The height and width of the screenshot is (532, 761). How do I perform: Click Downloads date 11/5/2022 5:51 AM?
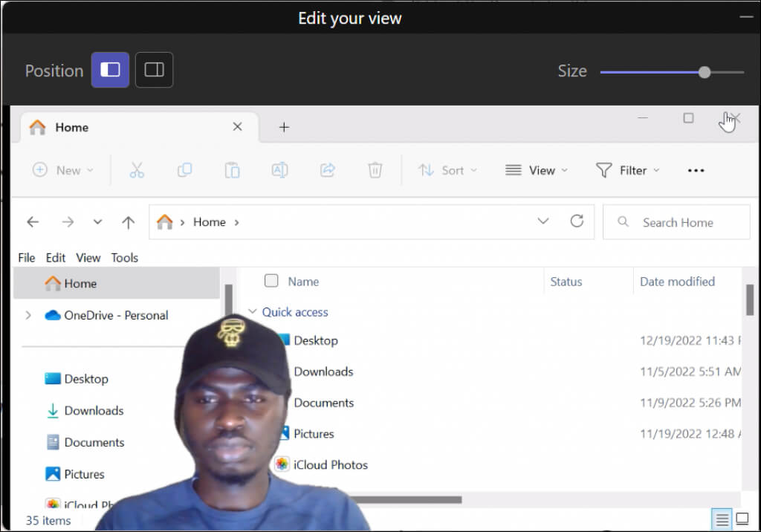690,372
